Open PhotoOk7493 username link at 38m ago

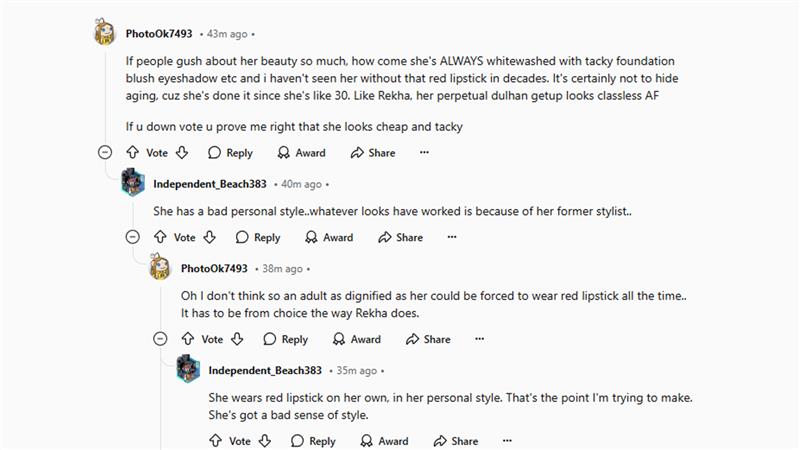tap(214, 268)
